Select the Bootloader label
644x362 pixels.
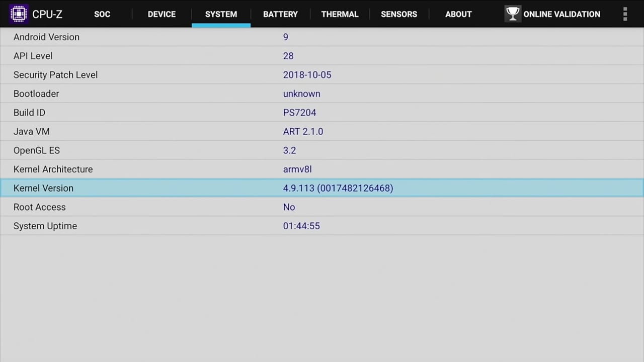(36, 94)
